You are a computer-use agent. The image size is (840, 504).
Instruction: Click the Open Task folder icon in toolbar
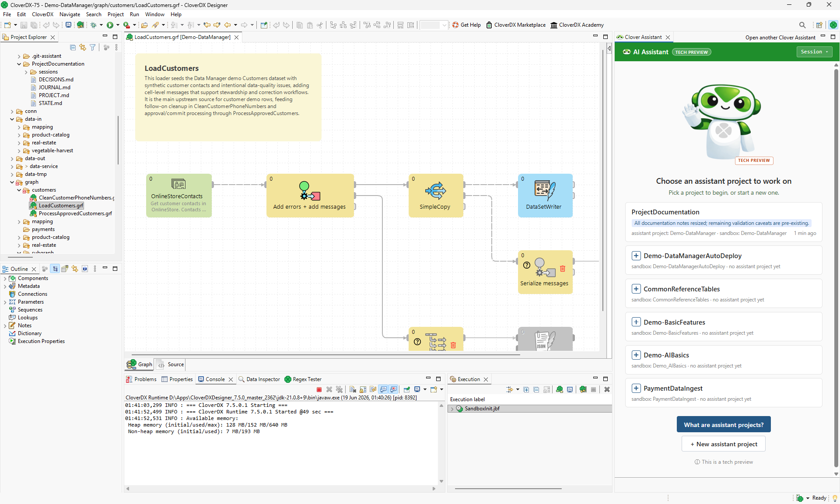coord(144,25)
